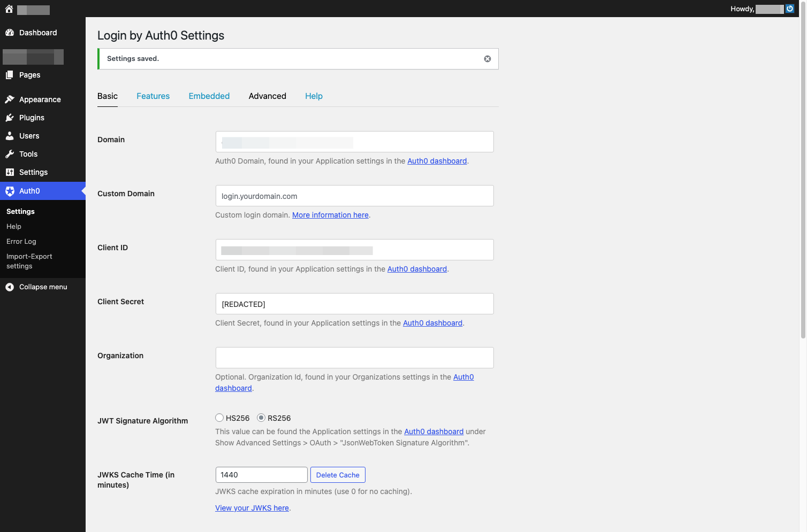Screen dimensions: 807x532
Task: Click the JWKS Cache Time field
Action: pos(262,475)
